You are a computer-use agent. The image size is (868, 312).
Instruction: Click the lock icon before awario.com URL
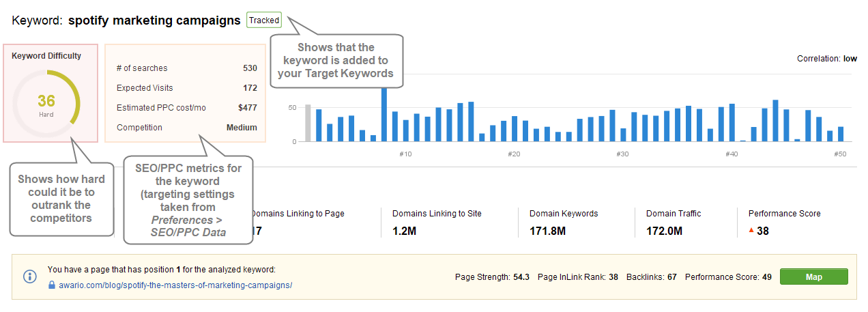click(52, 285)
